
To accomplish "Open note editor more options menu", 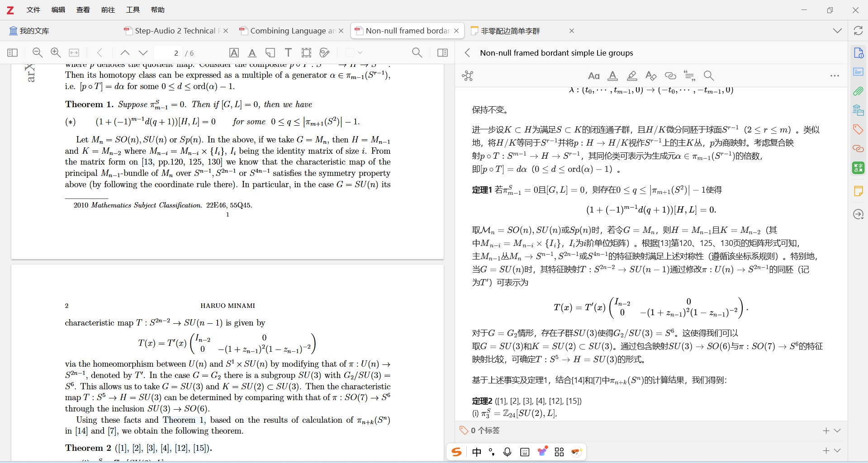I will pos(835,76).
